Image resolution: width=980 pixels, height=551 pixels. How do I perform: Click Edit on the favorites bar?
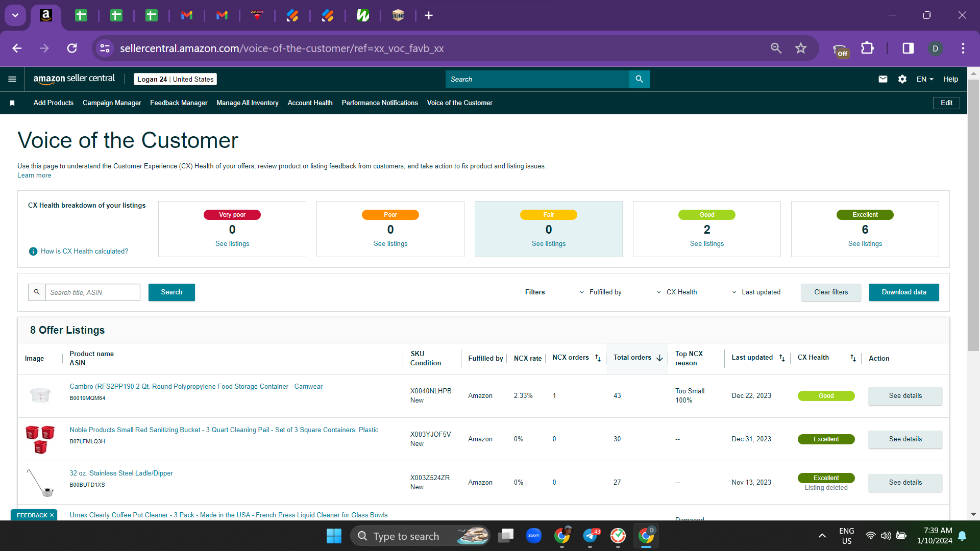pyautogui.click(x=946, y=103)
